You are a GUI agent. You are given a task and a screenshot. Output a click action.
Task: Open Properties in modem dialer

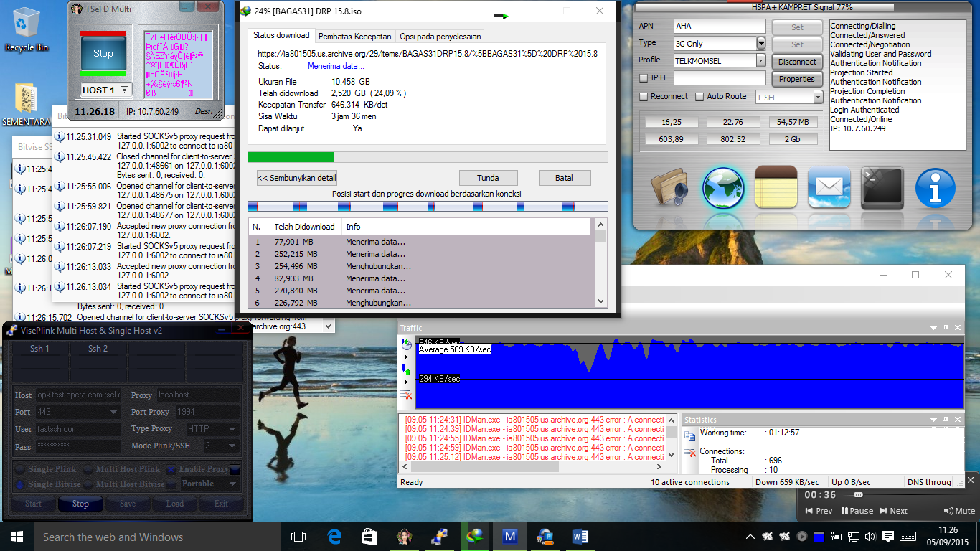click(797, 79)
